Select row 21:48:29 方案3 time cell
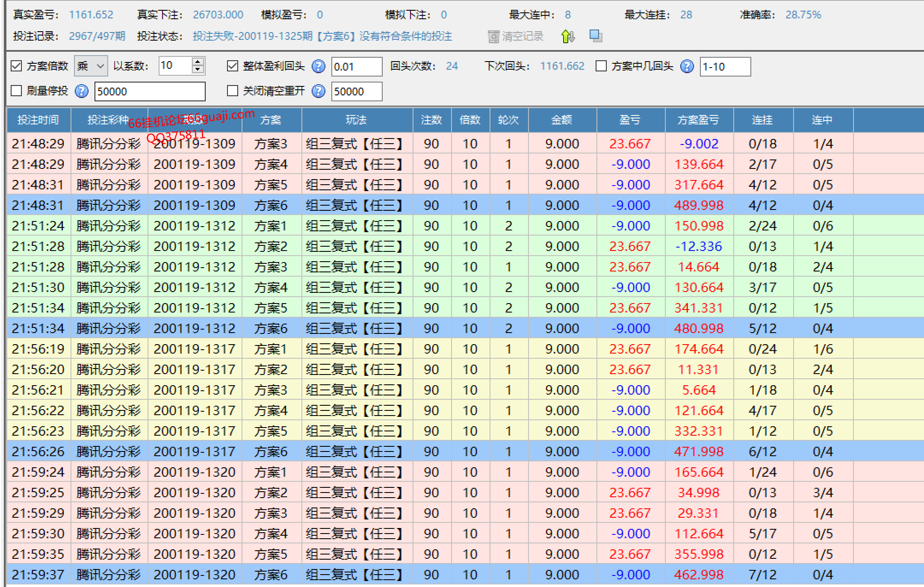The image size is (924, 587). (38, 144)
